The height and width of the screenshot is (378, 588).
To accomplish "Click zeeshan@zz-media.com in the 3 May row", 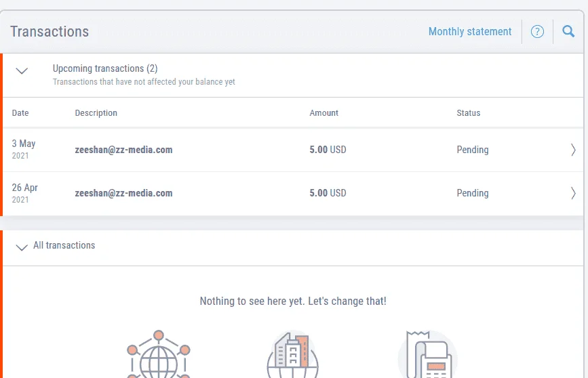I will 123,150.
